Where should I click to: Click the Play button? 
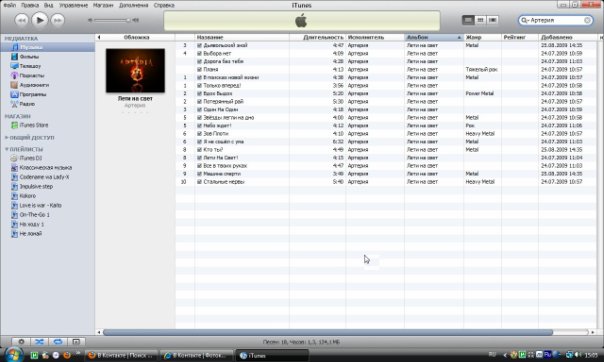pos(39,20)
